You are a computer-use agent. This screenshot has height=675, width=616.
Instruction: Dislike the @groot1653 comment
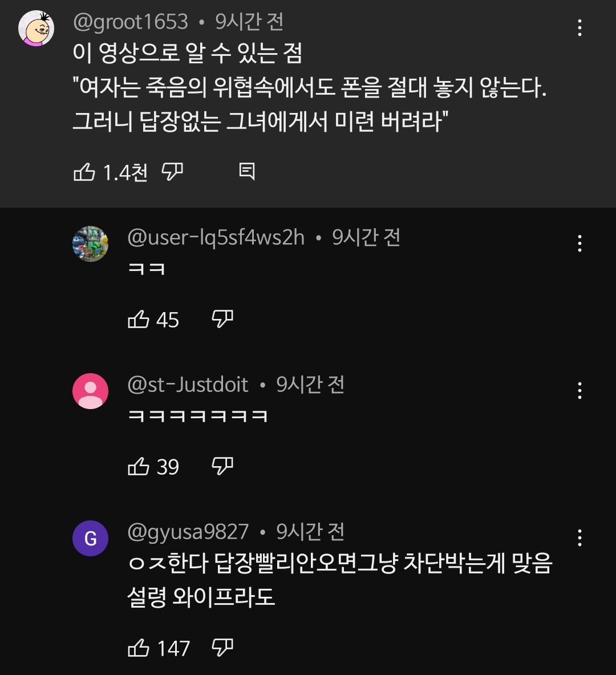(172, 171)
